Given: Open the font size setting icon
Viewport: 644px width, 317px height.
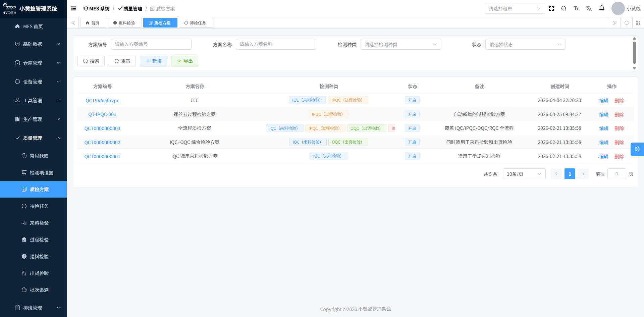Looking at the screenshot, I should [x=576, y=8].
